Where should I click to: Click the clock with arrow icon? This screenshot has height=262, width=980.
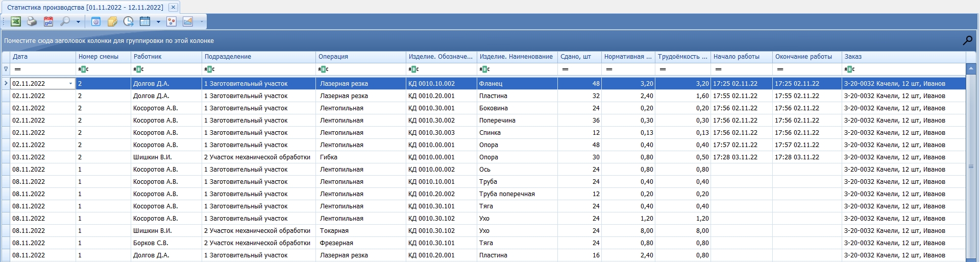coord(128,21)
